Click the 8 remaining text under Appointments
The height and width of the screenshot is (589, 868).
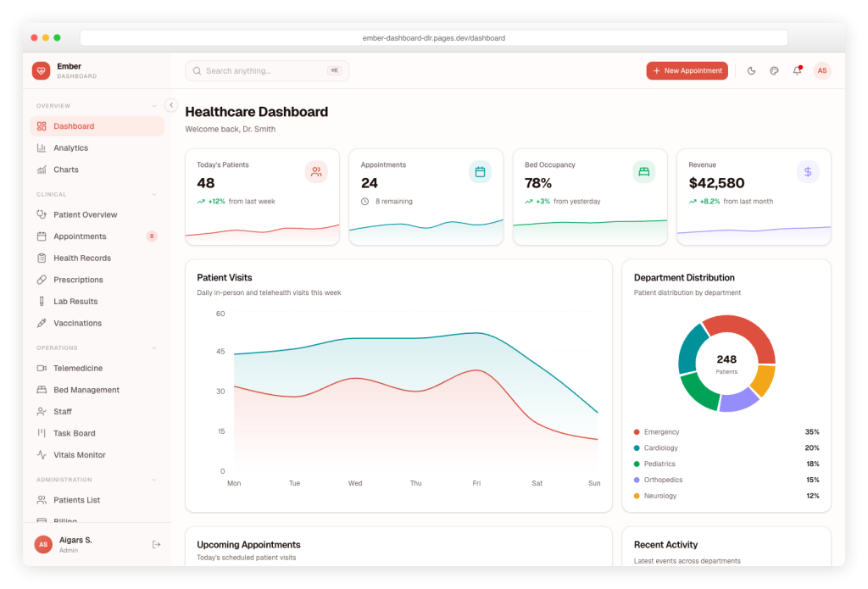(x=393, y=202)
